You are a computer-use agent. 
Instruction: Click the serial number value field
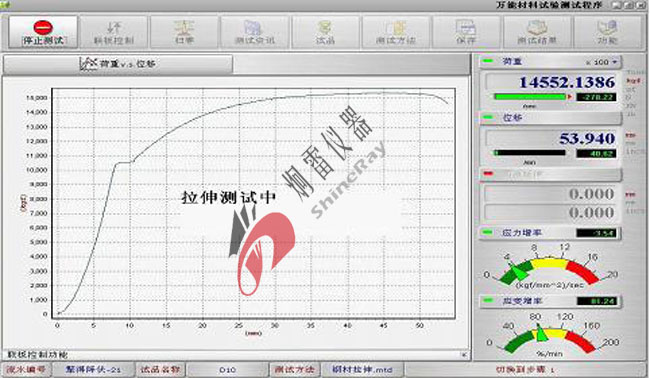tap(93, 369)
